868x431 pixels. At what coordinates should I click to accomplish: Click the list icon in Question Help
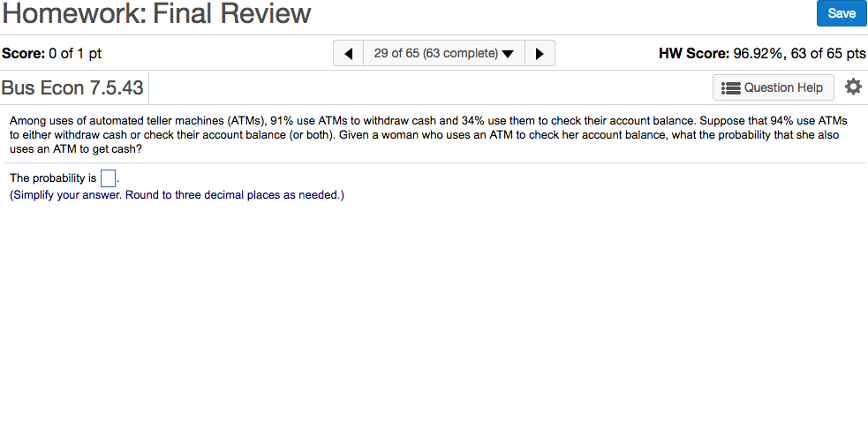point(731,87)
